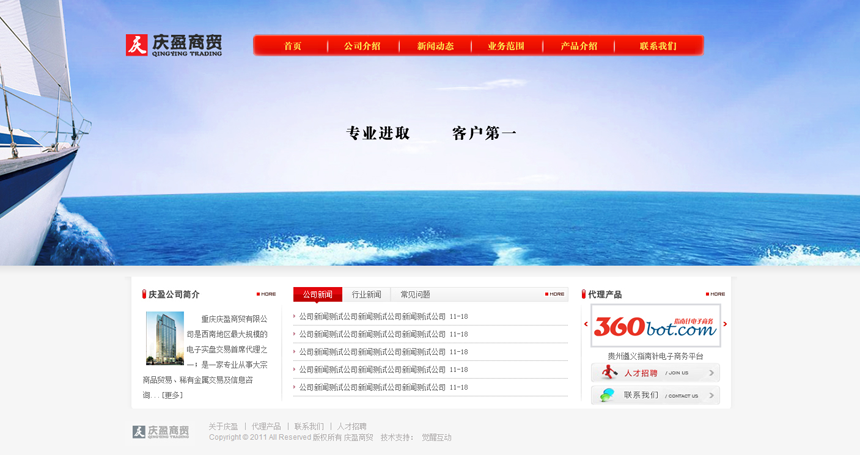Open 产品介绍 from the top navigation
Image resolution: width=860 pixels, height=455 pixels.
(x=578, y=46)
